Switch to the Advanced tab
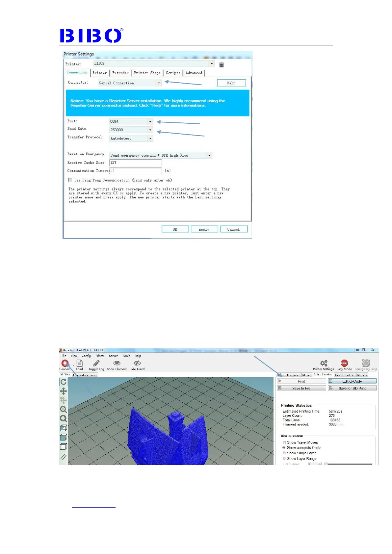 click(x=194, y=73)
